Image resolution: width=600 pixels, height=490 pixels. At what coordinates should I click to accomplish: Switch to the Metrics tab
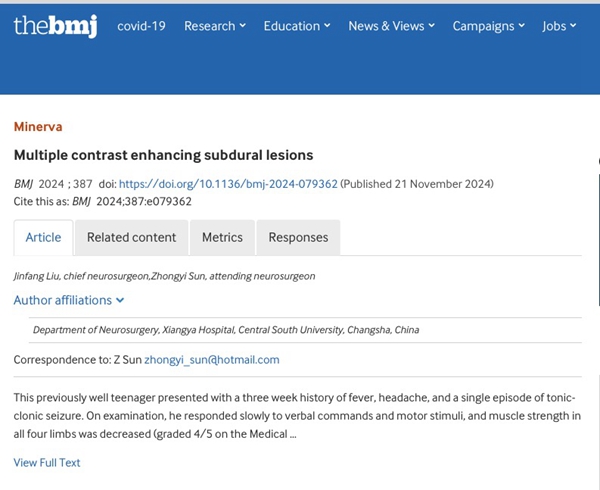222,237
